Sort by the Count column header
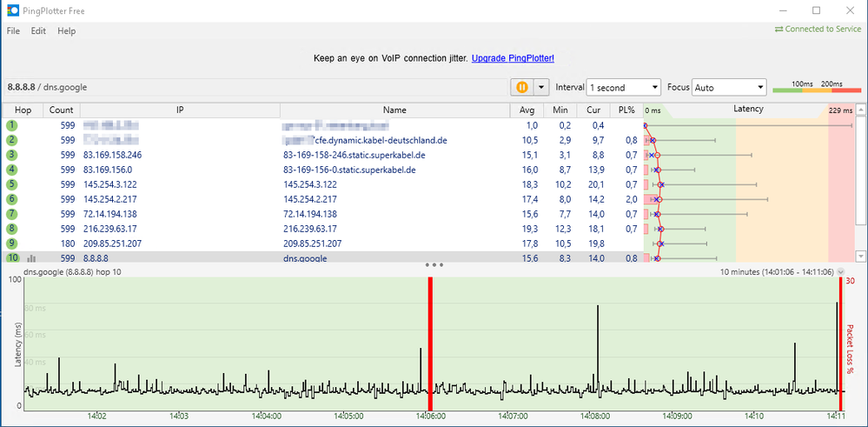The width and height of the screenshot is (868, 427). [62, 110]
